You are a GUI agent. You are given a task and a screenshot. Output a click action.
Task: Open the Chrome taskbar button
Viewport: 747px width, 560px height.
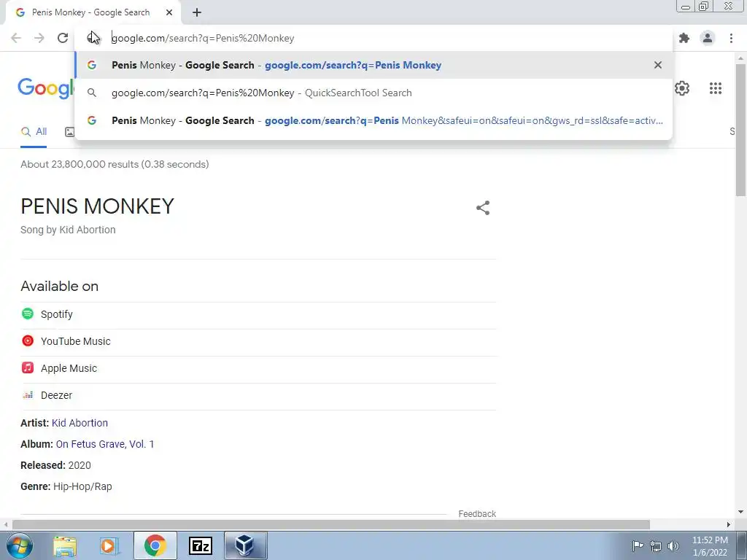155,545
